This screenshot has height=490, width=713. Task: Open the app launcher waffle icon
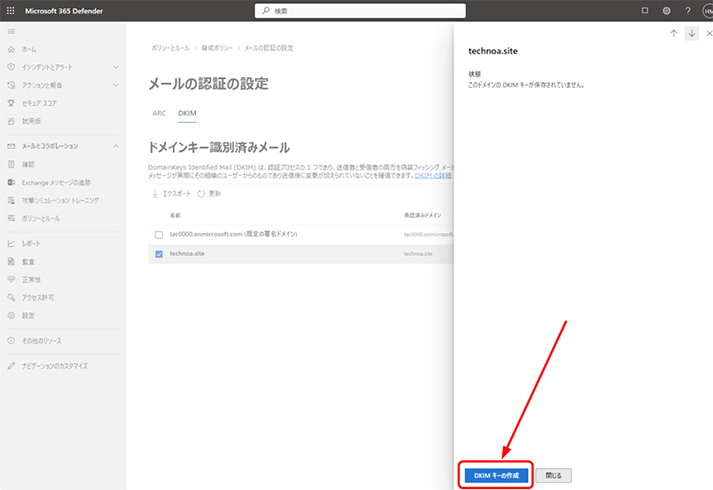[10, 10]
